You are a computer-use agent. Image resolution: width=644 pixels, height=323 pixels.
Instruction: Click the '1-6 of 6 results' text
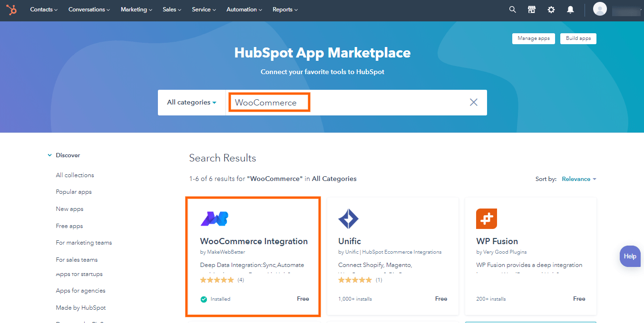273,179
